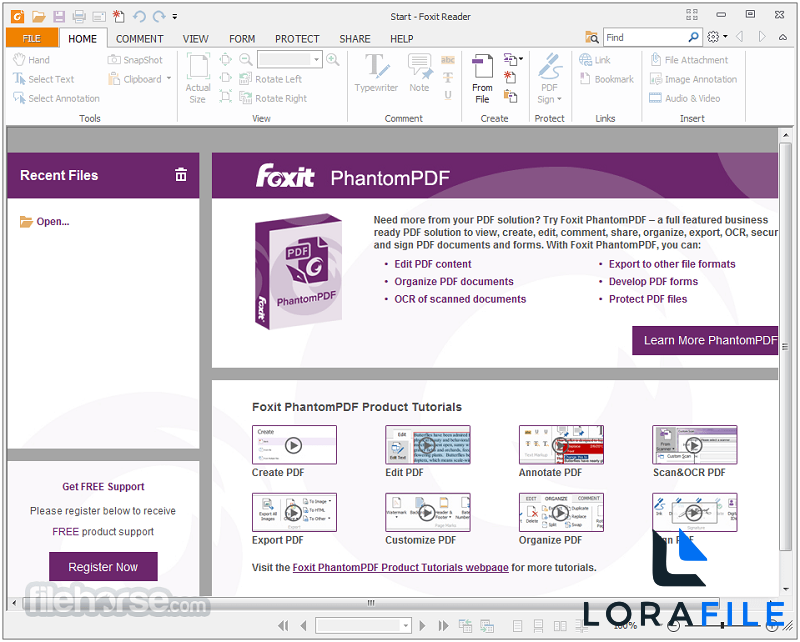
Task: Click the Redo arrow icon
Action: 159,16
